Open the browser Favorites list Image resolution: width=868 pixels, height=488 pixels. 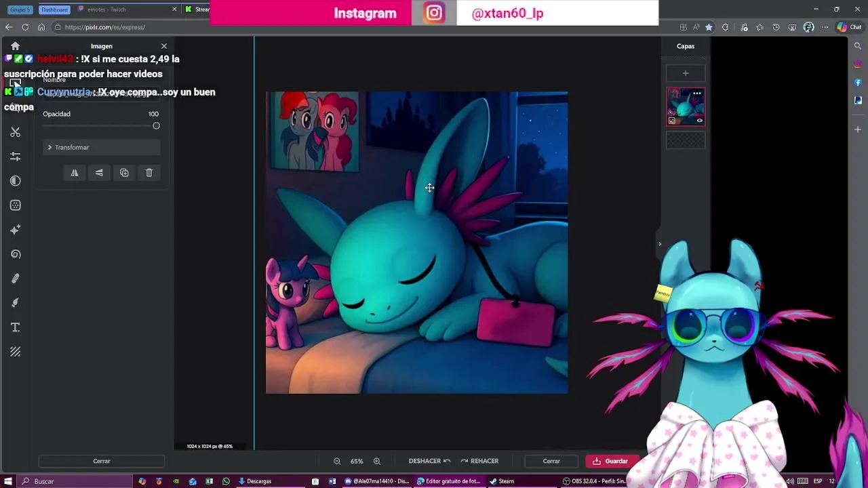pyautogui.click(x=760, y=27)
